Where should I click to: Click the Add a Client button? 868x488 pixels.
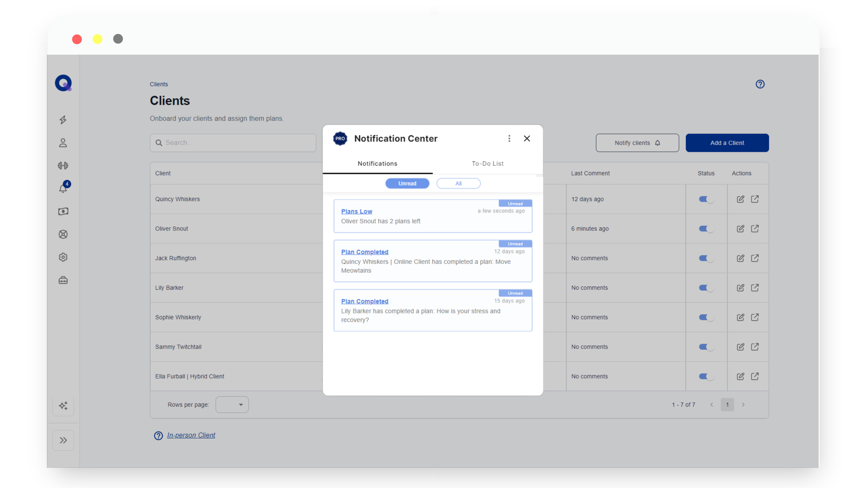(x=727, y=143)
